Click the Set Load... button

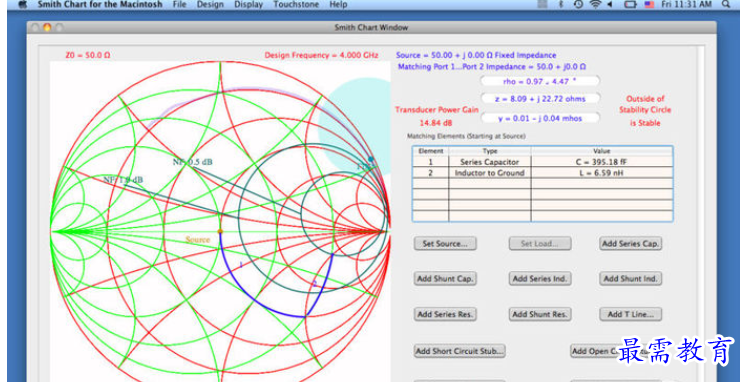coord(540,244)
